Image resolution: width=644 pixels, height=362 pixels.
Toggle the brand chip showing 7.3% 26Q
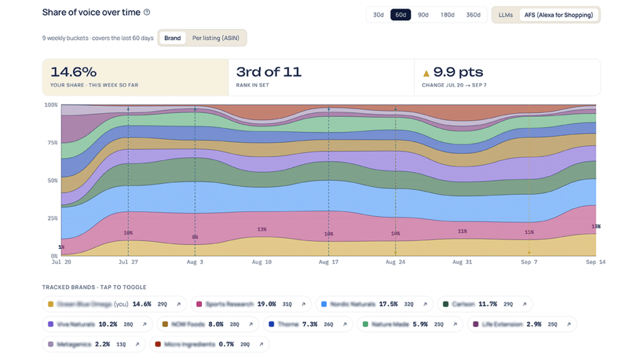[308, 324]
